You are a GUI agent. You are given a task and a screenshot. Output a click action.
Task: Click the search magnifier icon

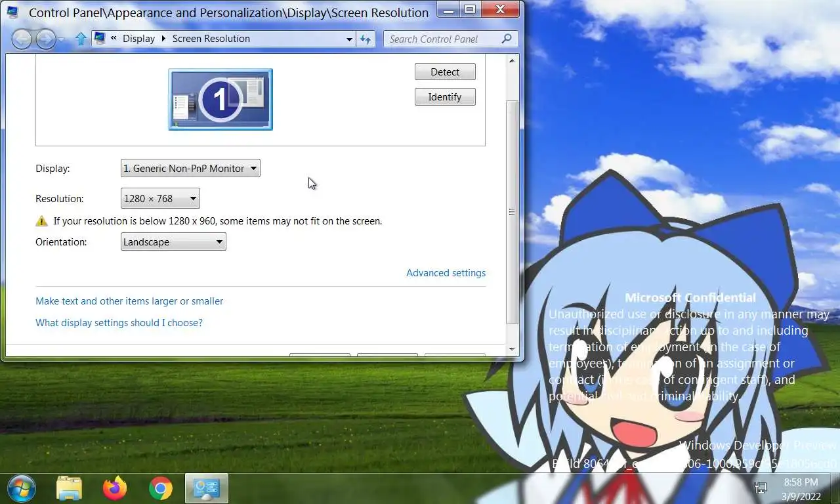tap(506, 39)
